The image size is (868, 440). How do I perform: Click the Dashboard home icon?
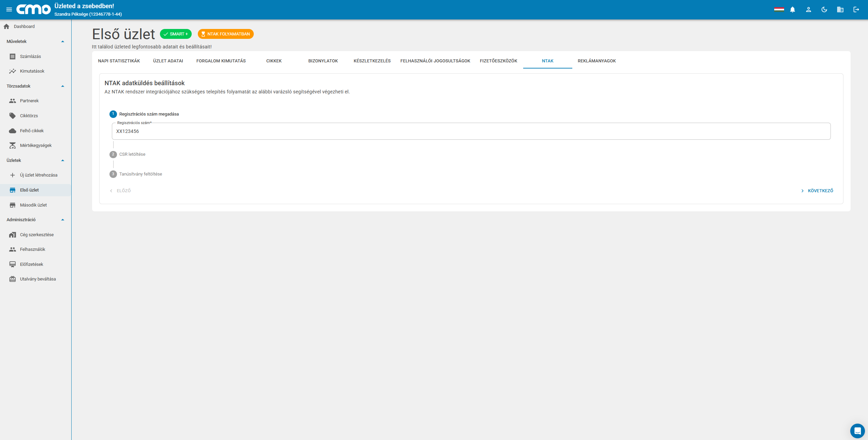pyautogui.click(x=6, y=27)
